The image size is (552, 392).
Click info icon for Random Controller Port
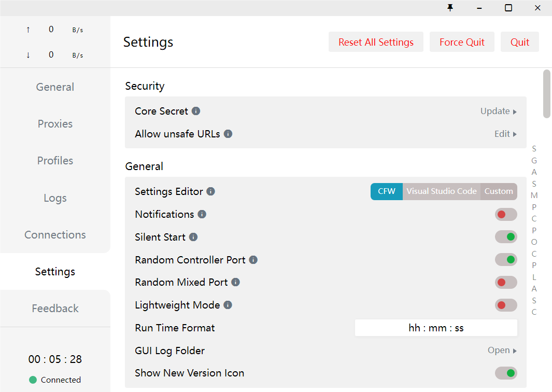click(253, 260)
